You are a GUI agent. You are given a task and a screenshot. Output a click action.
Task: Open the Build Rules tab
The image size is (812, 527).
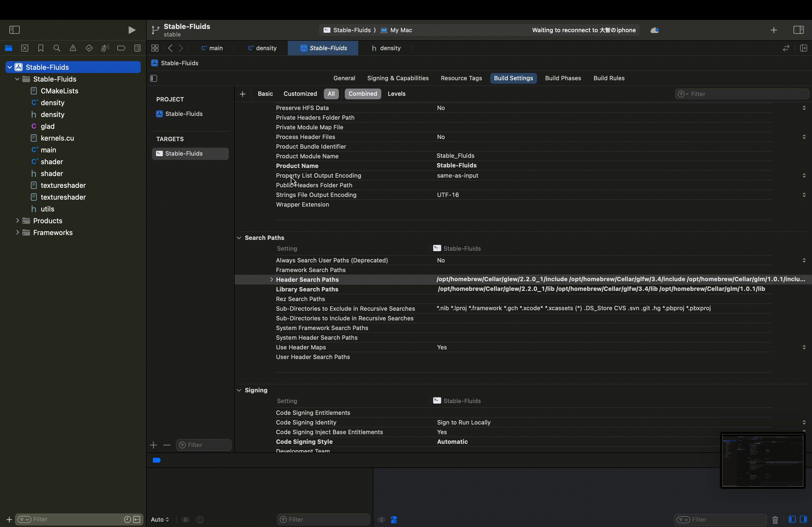pos(609,78)
